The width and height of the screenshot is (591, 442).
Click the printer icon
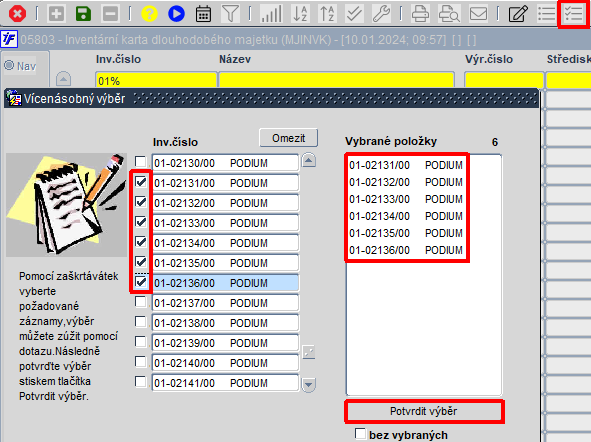click(x=420, y=14)
